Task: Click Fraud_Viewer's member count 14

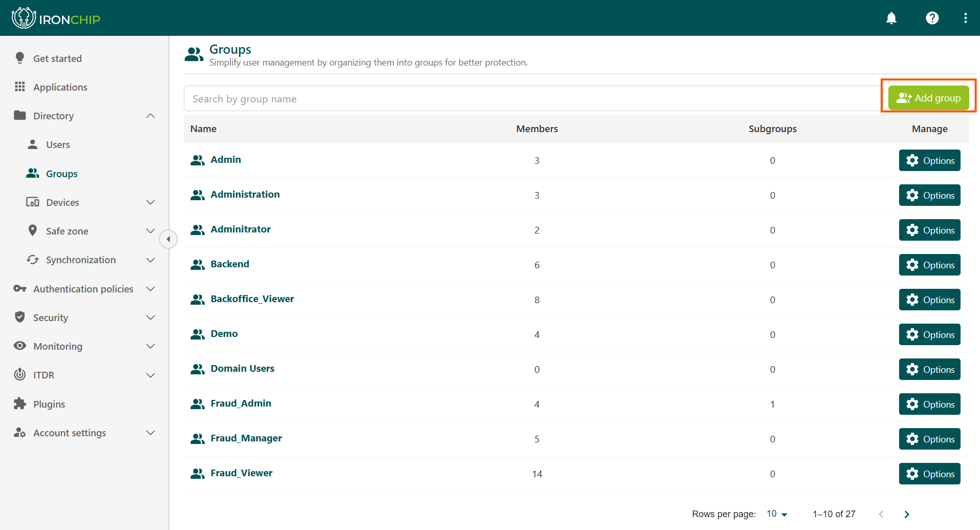Action: click(x=537, y=474)
